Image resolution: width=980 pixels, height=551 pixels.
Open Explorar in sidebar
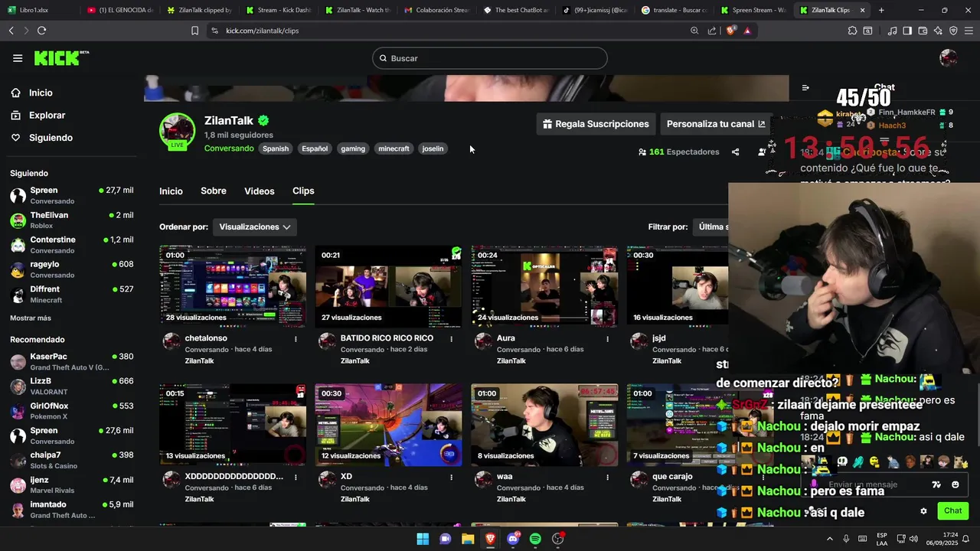click(47, 116)
